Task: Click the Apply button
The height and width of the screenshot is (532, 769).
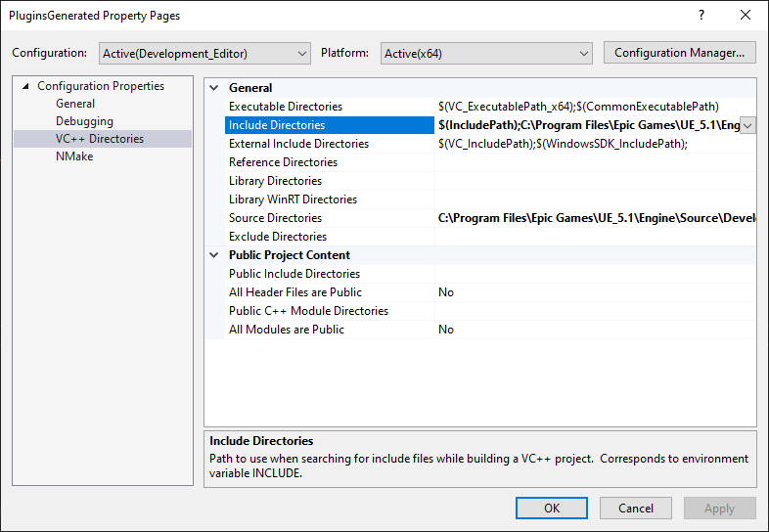Action: (x=719, y=508)
